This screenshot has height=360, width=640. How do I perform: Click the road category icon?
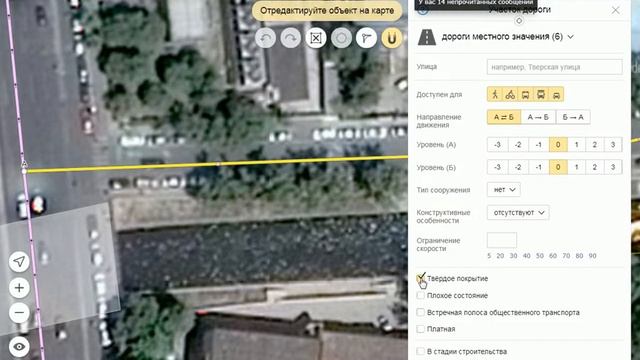[427, 37]
